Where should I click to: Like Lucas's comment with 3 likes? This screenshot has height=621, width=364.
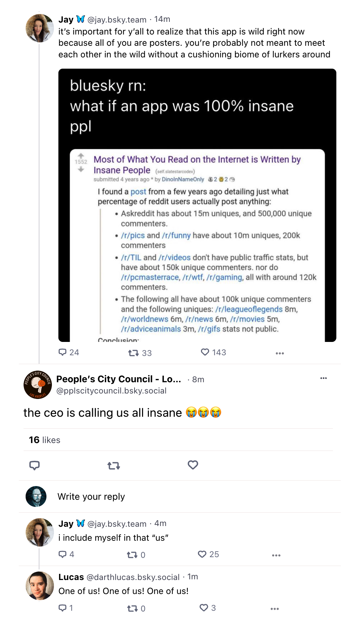click(204, 608)
